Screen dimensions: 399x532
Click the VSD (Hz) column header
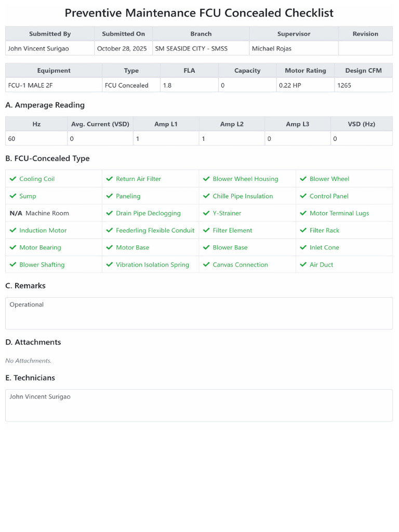(362, 124)
